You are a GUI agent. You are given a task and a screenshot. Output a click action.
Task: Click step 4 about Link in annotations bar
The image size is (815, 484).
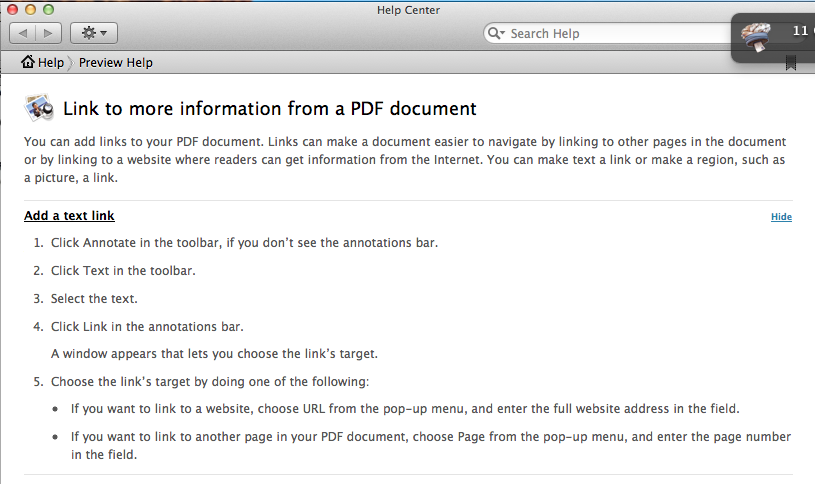pos(147,326)
